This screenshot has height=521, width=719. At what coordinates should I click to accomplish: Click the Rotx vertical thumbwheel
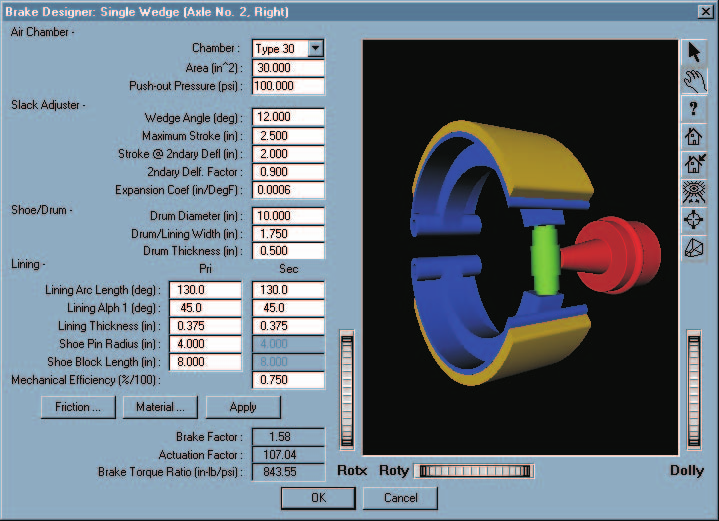point(347,390)
